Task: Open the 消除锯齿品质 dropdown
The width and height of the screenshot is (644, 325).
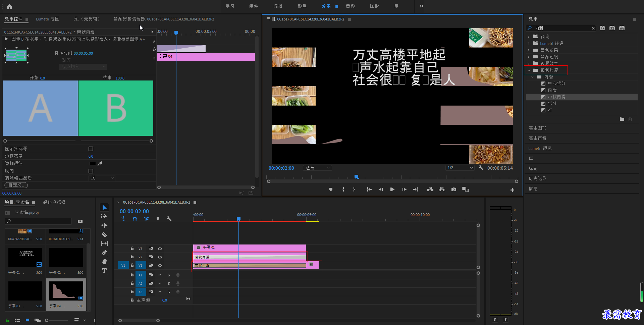Action: [x=102, y=178]
